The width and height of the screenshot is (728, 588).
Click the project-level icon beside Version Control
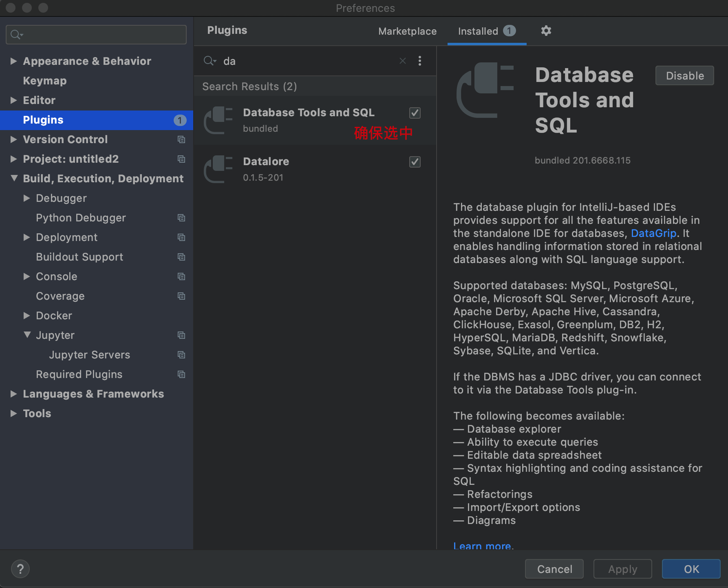click(181, 139)
